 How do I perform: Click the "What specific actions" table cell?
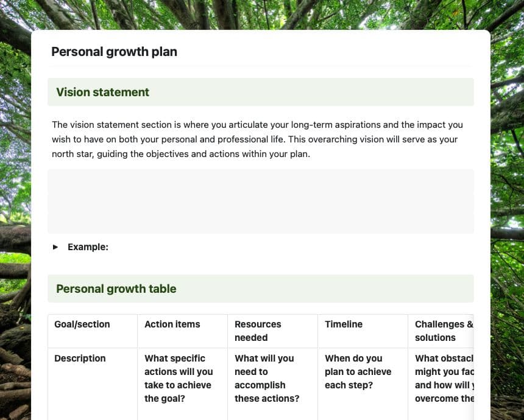tap(178, 378)
